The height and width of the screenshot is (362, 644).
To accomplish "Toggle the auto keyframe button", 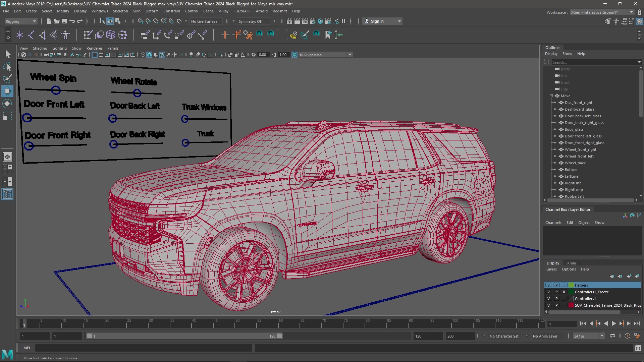I will point(627,336).
